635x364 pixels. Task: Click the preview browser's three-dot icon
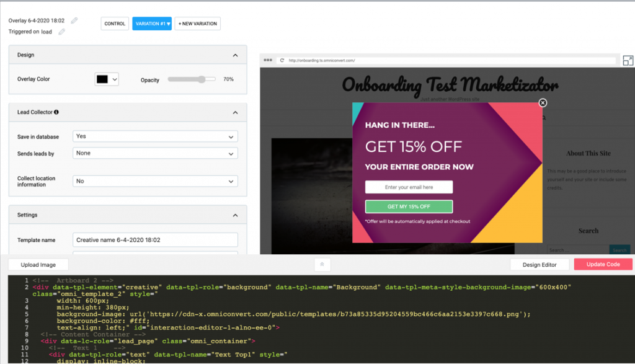268,60
